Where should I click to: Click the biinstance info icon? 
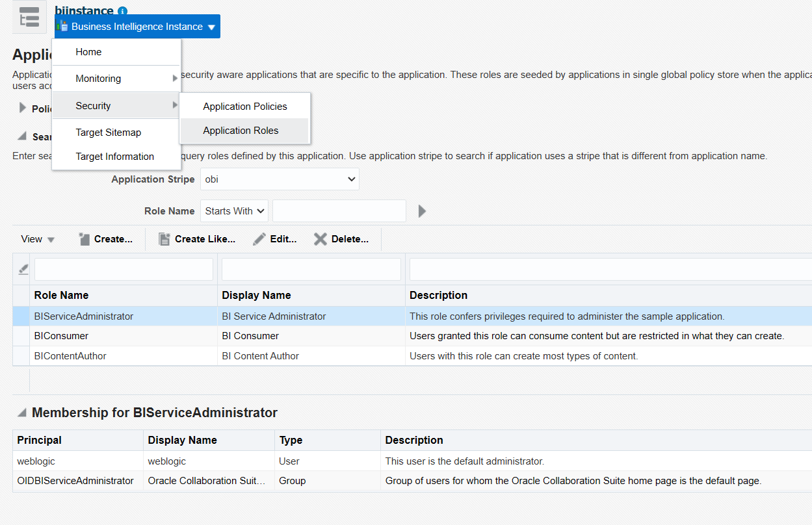123,11
